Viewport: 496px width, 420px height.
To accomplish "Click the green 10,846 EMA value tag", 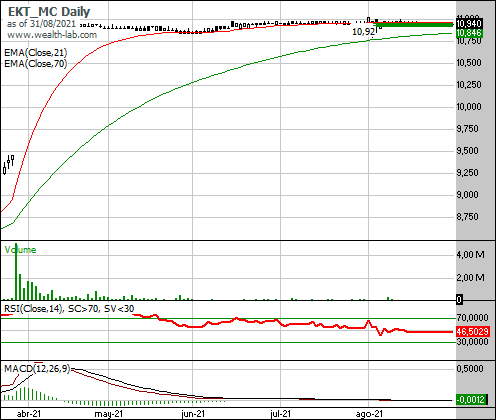I will [x=469, y=33].
